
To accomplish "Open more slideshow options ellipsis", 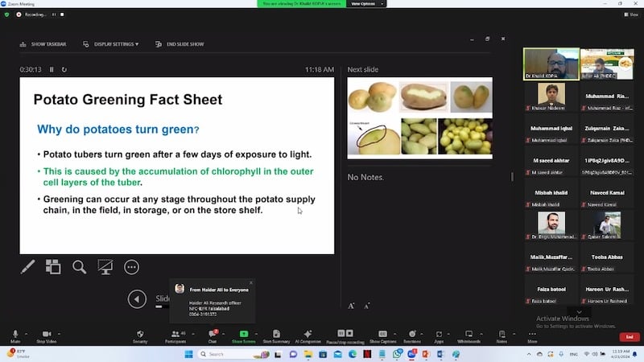I will (x=131, y=267).
